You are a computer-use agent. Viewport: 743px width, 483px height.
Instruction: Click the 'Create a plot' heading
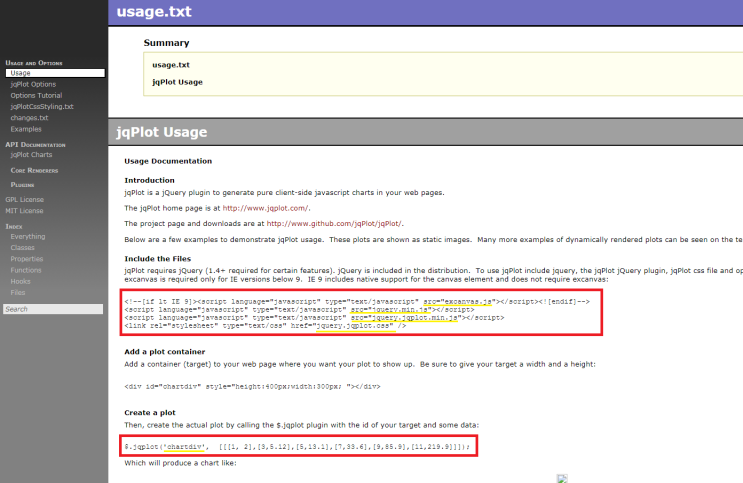150,413
